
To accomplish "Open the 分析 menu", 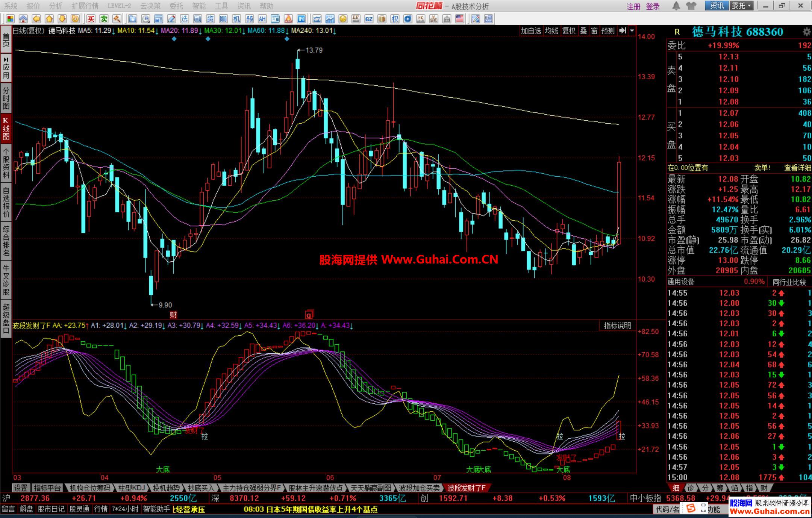I will click(x=56, y=6).
